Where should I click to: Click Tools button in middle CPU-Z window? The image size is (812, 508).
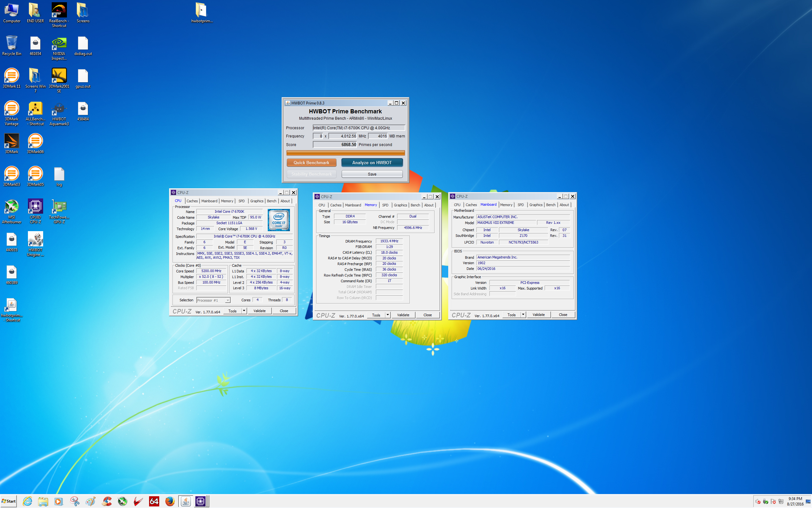376,315
